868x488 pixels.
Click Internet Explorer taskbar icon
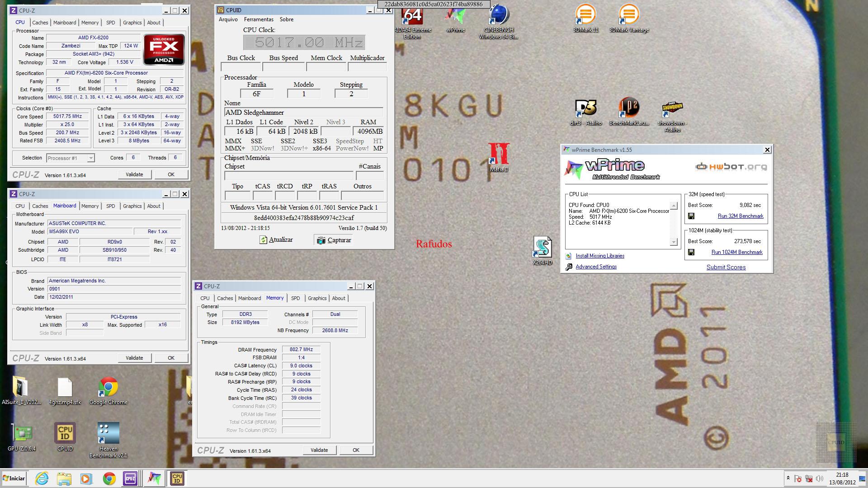(42, 479)
